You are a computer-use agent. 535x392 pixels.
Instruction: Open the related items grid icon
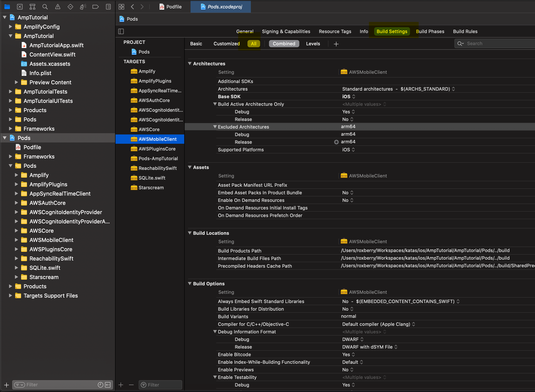pos(121,7)
